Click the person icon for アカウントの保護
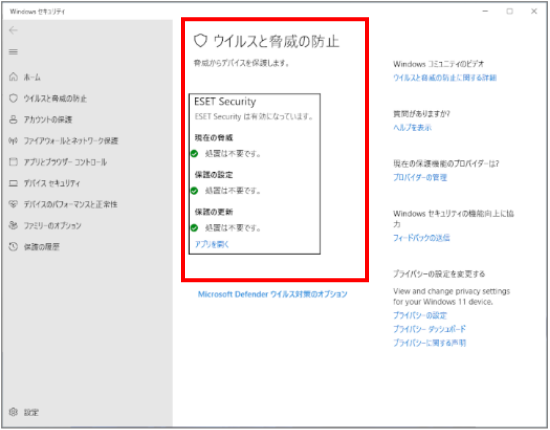 pyautogui.click(x=13, y=120)
